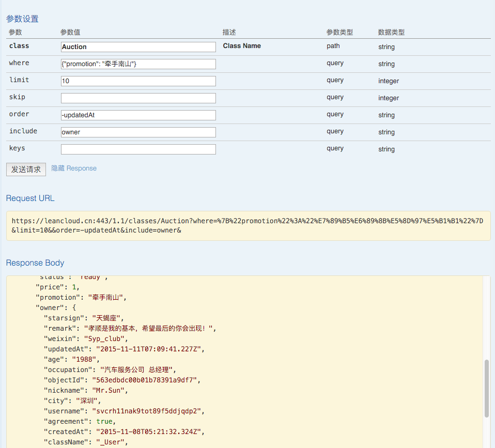Send the request with 发送请求 button
495x448 pixels.
pos(26,169)
